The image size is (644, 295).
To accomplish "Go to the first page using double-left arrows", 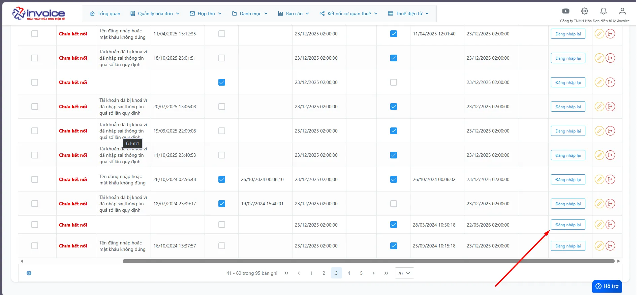I will [x=286, y=273].
